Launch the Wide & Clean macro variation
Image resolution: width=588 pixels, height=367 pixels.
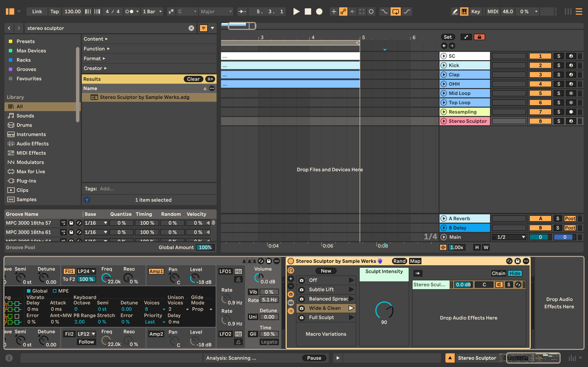[x=351, y=308]
